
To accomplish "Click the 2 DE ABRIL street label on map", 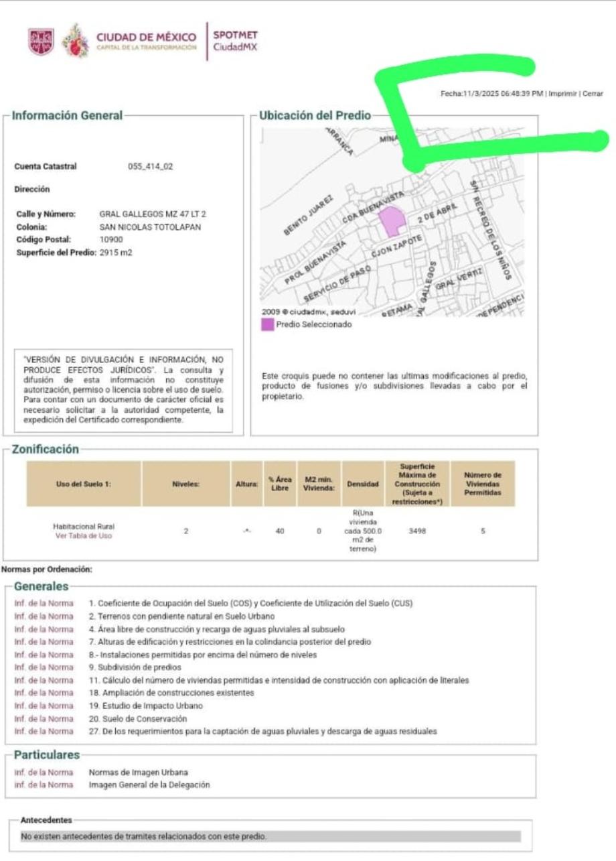I will pos(437,213).
